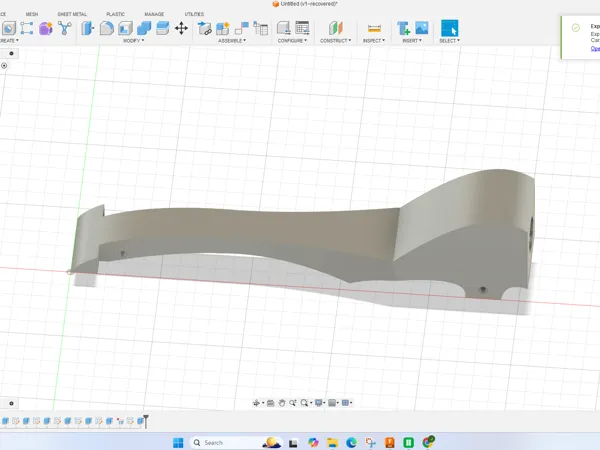600x450 pixels.
Task: Open the Windows Start menu
Action: (x=178, y=443)
